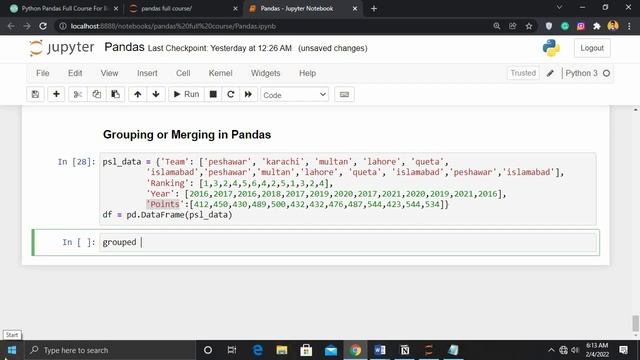Viewport: 640px width, 360px height.
Task: Go forward in browser history
Action: [x=27, y=26]
